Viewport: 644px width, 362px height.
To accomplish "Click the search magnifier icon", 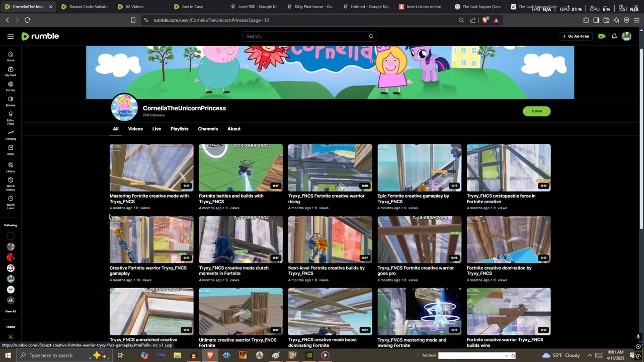I will (371, 36).
